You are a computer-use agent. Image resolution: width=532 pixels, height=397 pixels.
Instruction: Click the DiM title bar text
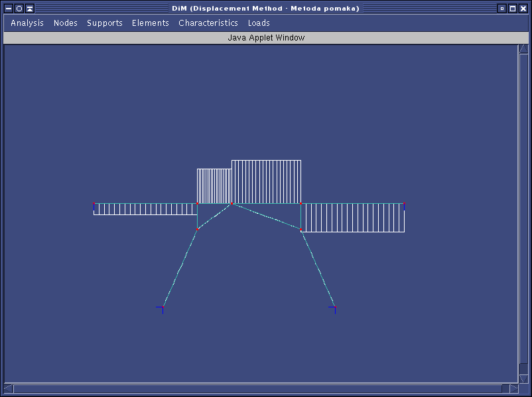tap(265, 9)
